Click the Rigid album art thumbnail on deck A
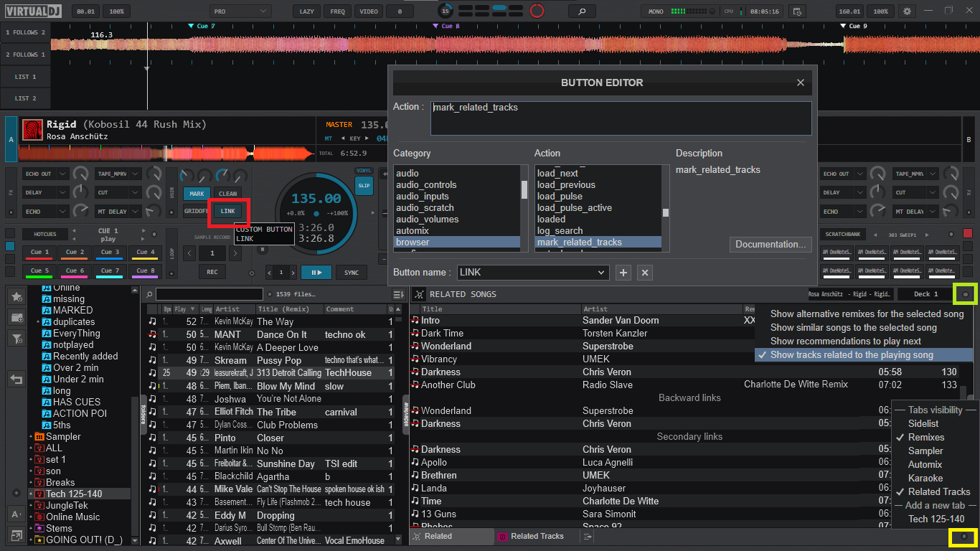 pos(32,129)
